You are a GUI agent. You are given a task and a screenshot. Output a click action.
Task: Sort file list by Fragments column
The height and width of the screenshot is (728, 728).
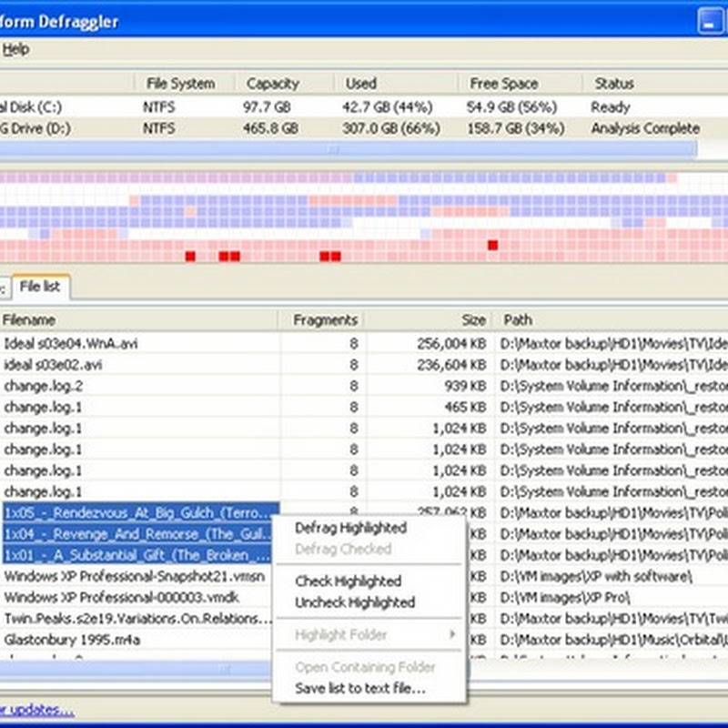[x=325, y=320]
